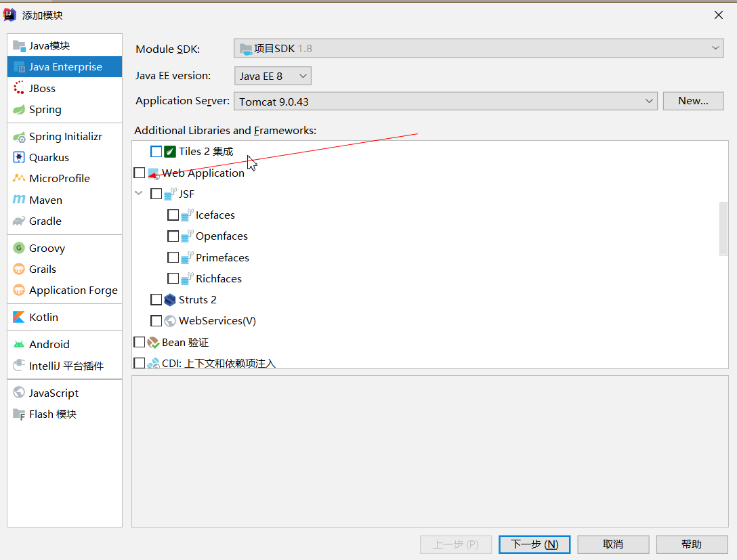Open the Java EE version dropdown
737x560 pixels.
point(272,76)
